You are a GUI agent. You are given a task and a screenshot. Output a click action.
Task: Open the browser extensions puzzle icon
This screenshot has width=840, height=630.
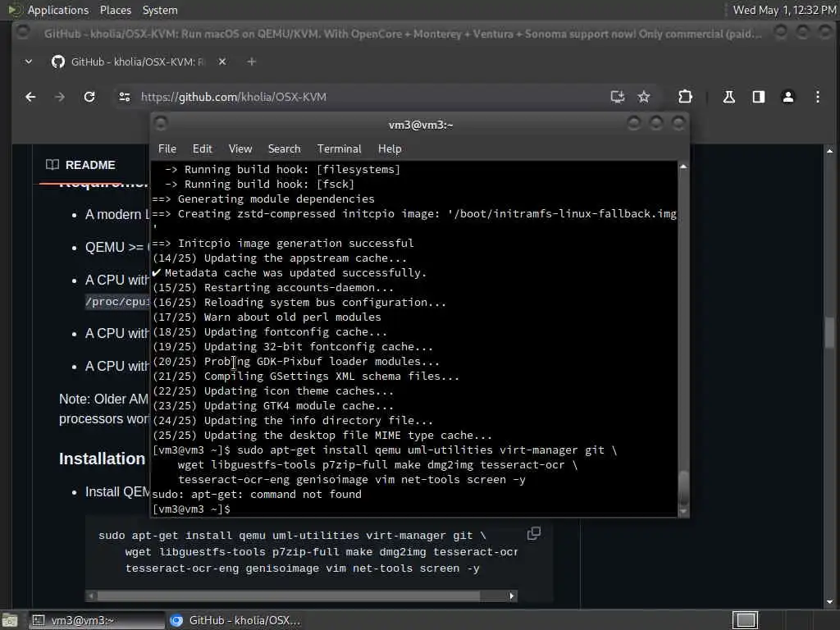685,97
